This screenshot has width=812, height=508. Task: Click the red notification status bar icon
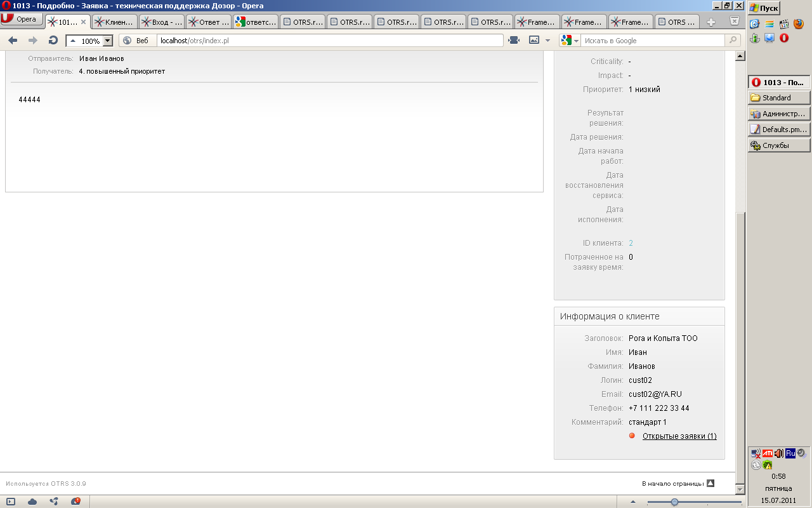click(75, 502)
